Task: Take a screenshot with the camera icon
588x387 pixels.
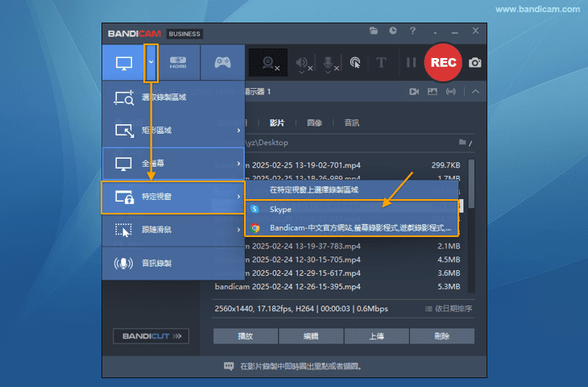Action: [x=474, y=63]
